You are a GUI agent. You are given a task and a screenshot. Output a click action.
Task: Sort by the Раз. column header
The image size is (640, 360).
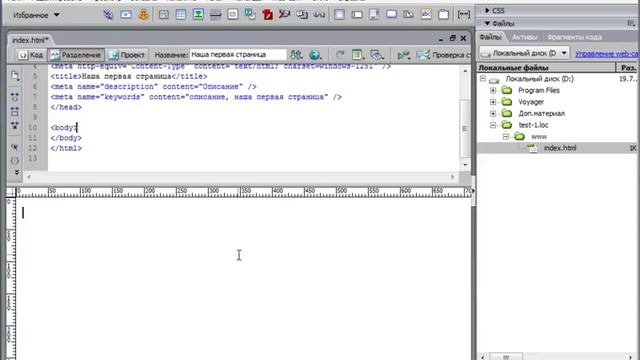point(628,68)
